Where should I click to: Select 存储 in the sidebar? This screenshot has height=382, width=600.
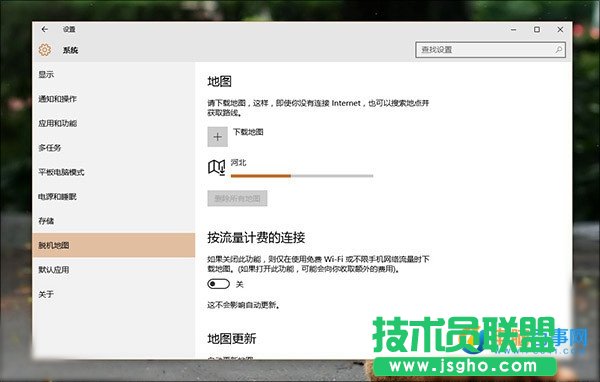[46, 221]
